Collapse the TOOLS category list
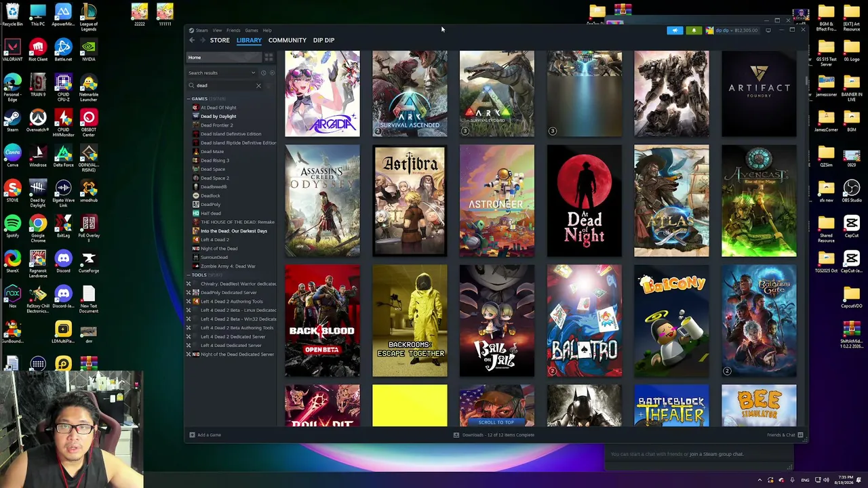868x488 pixels. pyautogui.click(x=189, y=275)
